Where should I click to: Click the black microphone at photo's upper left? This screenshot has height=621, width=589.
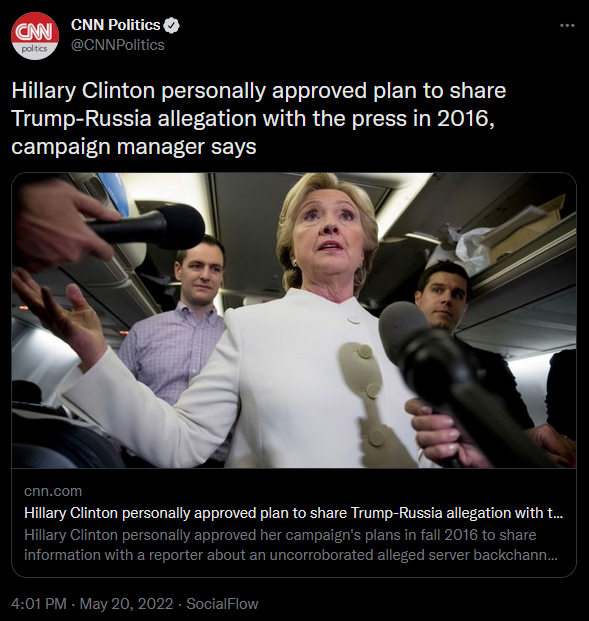149,227
